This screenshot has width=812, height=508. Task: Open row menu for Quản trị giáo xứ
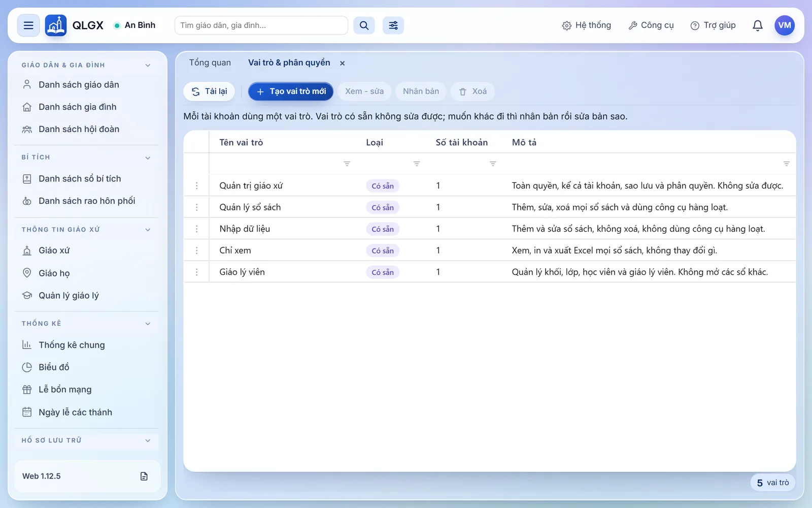click(x=197, y=186)
